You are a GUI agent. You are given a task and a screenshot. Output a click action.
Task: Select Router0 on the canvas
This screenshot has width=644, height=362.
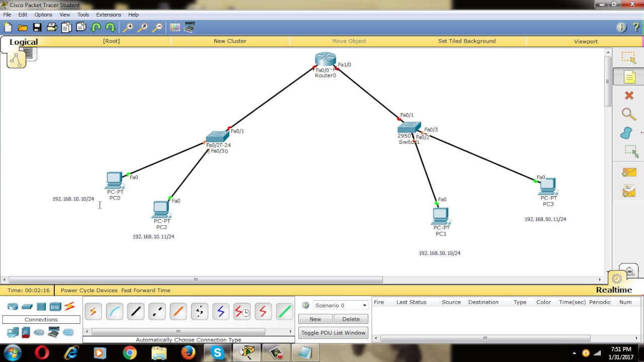tap(326, 59)
